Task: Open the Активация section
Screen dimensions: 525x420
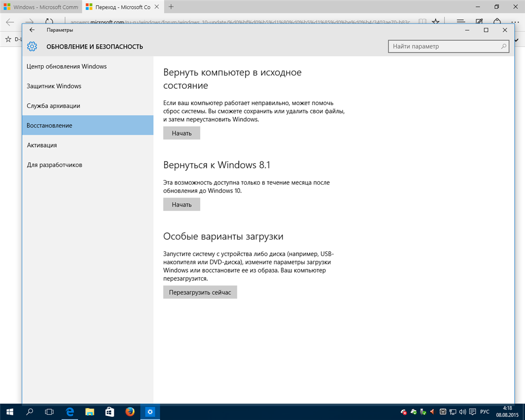Action: coord(88,145)
